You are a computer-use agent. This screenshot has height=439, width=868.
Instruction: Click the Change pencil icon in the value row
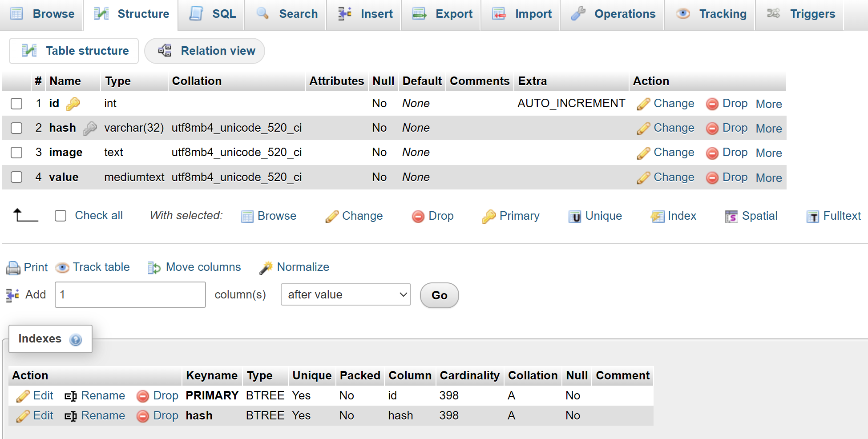pyautogui.click(x=643, y=178)
